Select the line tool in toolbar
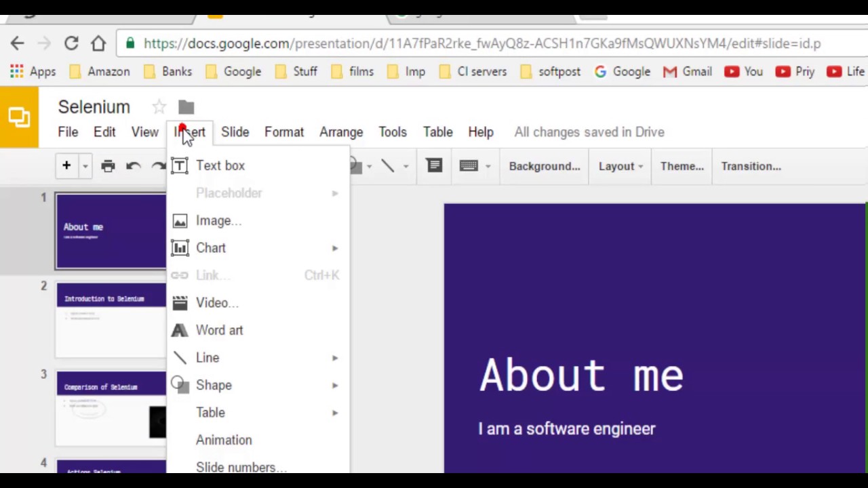 point(388,166)
